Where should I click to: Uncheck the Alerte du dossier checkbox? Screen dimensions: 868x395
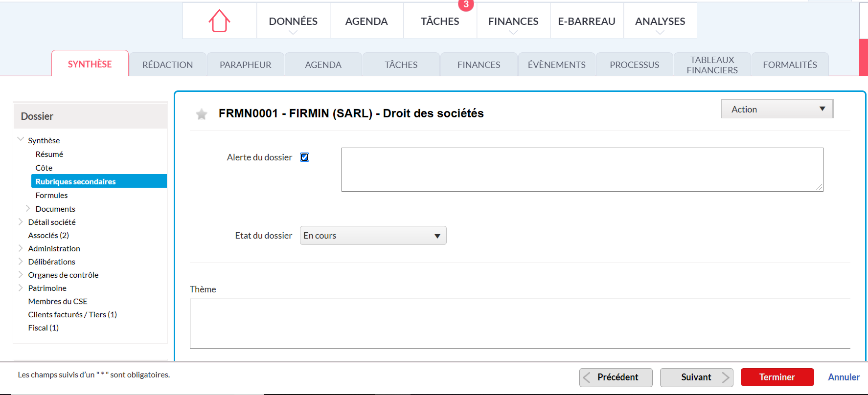click(x=304, y=157)
